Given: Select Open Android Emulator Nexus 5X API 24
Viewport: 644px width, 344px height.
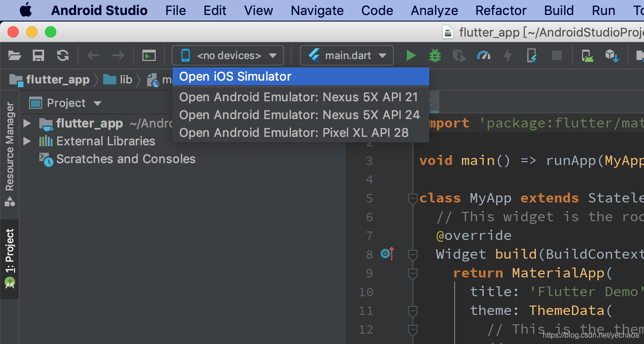Looking at the screenshot, I should click(301, 115).
